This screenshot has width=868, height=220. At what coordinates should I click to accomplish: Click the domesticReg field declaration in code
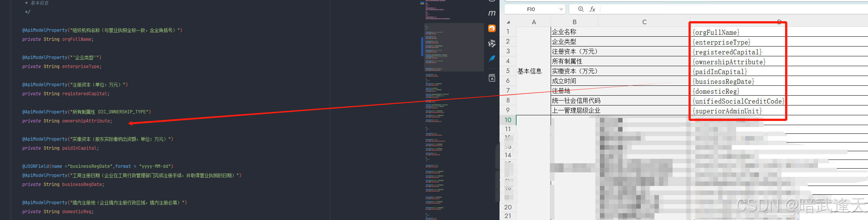[x=58, y=212]
